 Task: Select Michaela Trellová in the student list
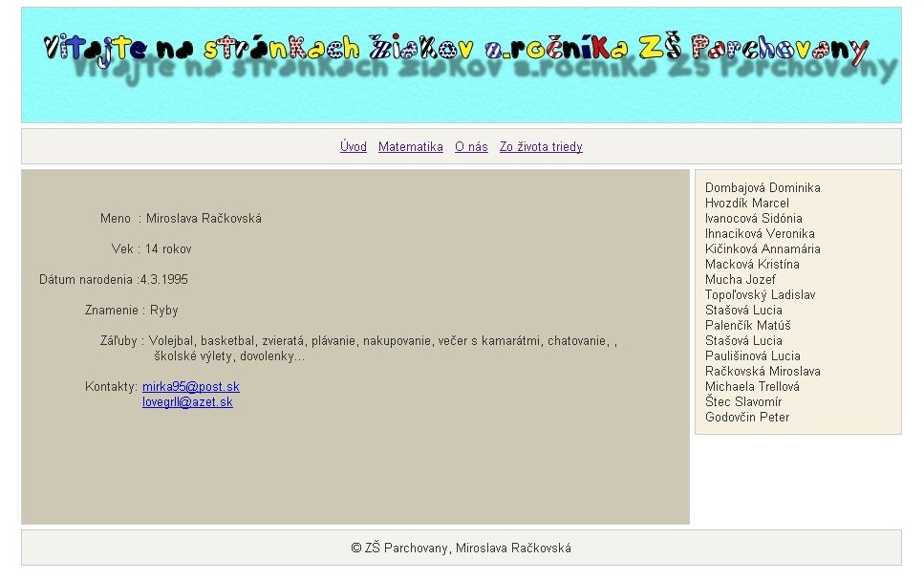pos(752,387)
